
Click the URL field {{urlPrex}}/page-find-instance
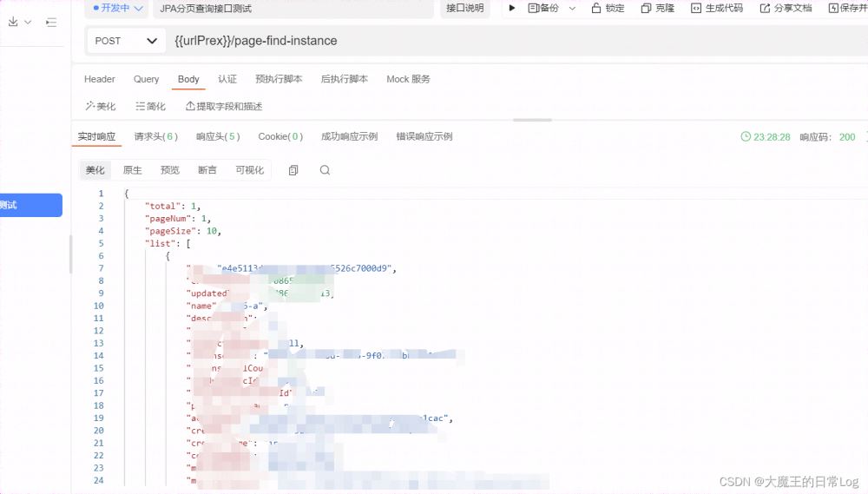point(515,41)
